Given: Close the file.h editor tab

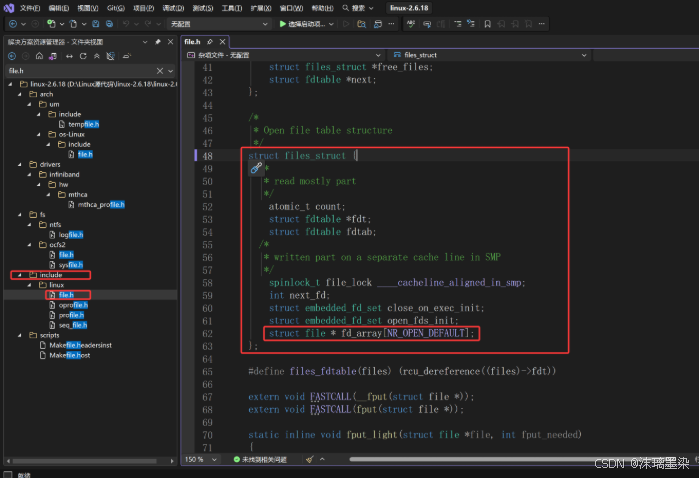Looking at the screenshot, I should click(222, 42).
